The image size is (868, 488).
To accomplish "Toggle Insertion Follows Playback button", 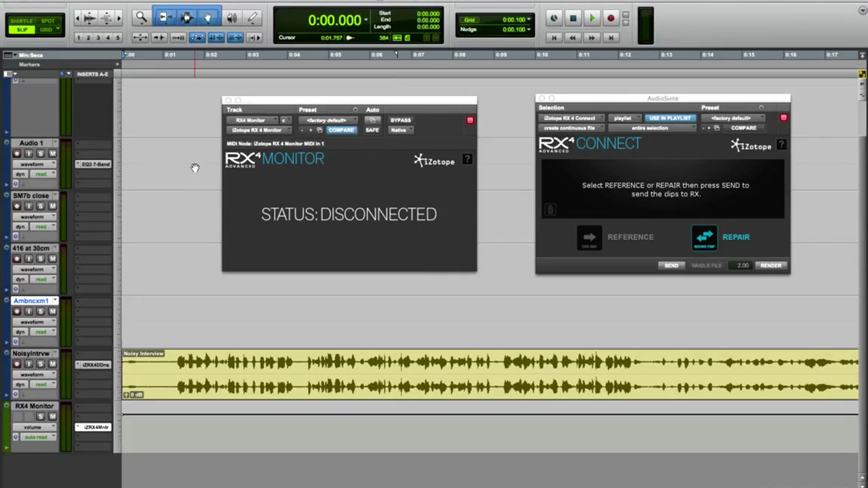I will pos(254,37).
